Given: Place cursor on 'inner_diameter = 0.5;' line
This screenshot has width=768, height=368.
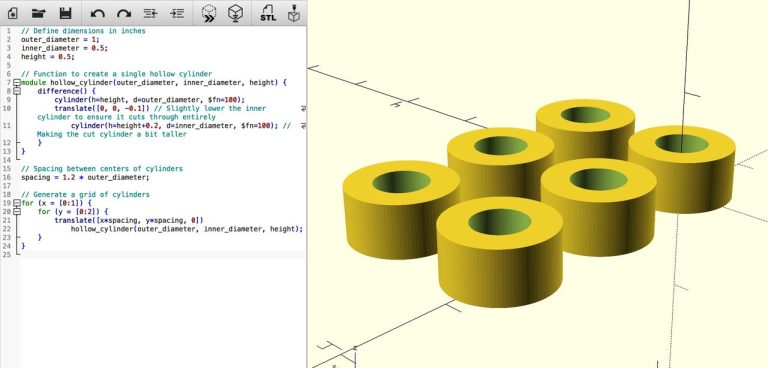Looking at the screenshot, I should tap(64, 48).
